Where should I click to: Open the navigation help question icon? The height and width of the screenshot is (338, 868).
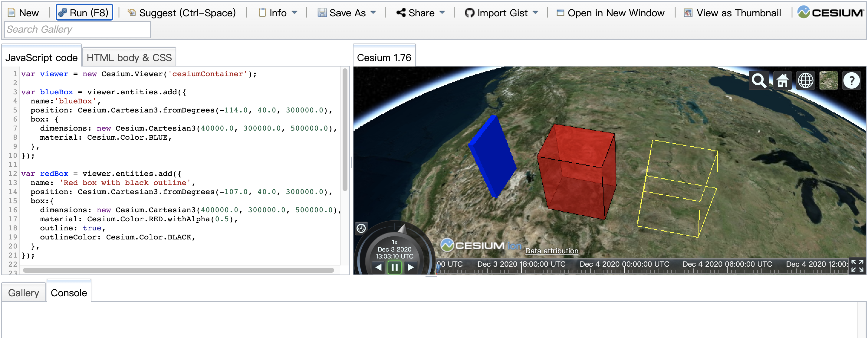(x=851, y=81)
